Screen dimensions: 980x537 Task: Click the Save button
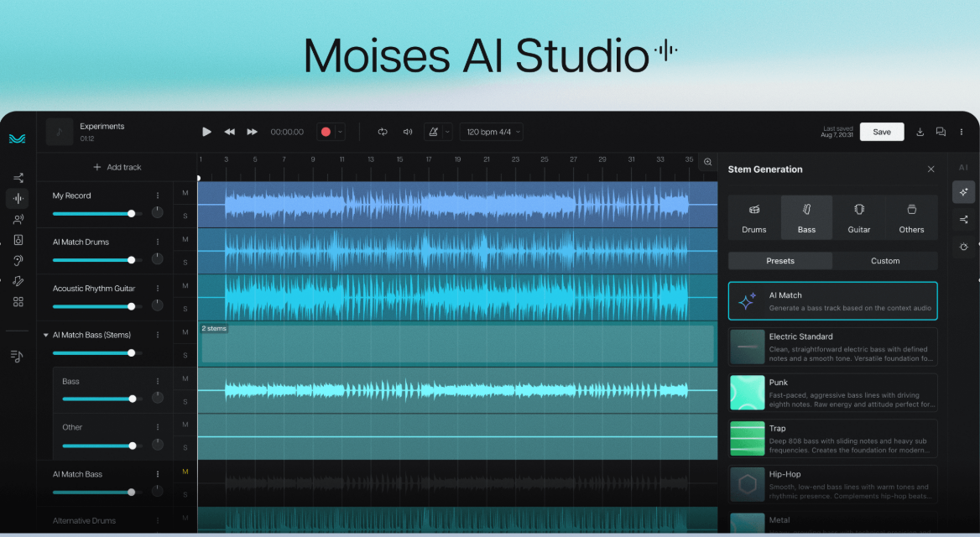[x=881, y=132]
